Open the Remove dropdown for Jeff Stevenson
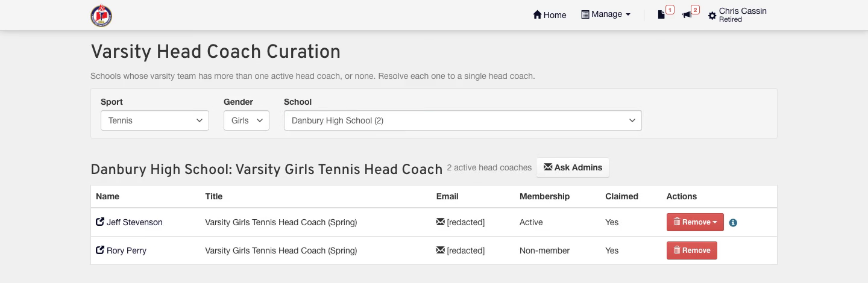Viewport: 868px width, 283px height. [695, 222]
